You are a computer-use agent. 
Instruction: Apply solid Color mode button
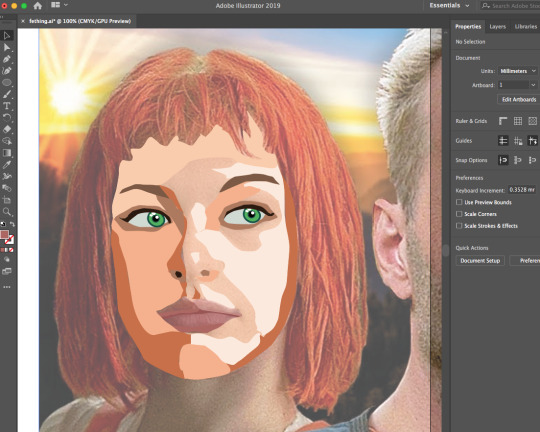point(2,250)
